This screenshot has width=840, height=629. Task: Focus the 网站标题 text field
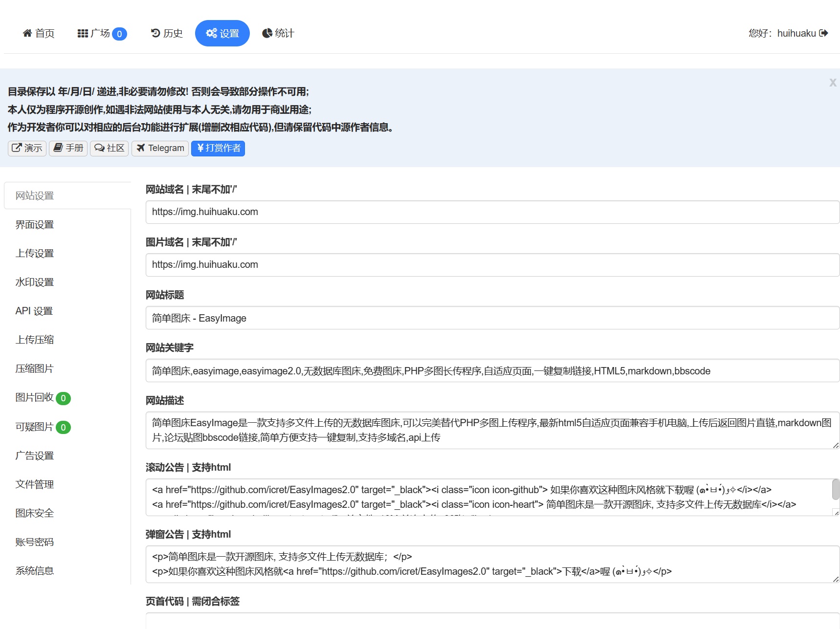point(492,318)
